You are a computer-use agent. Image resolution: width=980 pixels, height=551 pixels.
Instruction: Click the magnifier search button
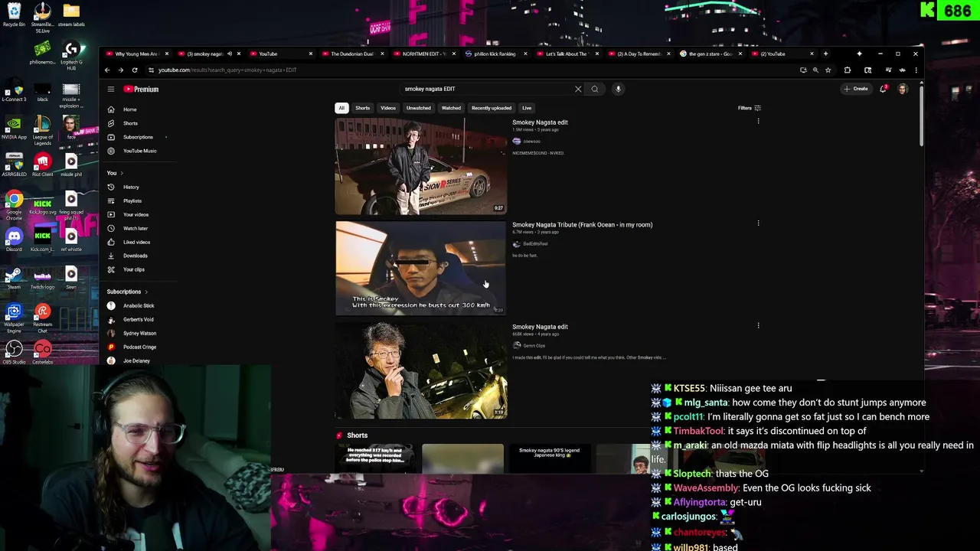coord(594,89)
